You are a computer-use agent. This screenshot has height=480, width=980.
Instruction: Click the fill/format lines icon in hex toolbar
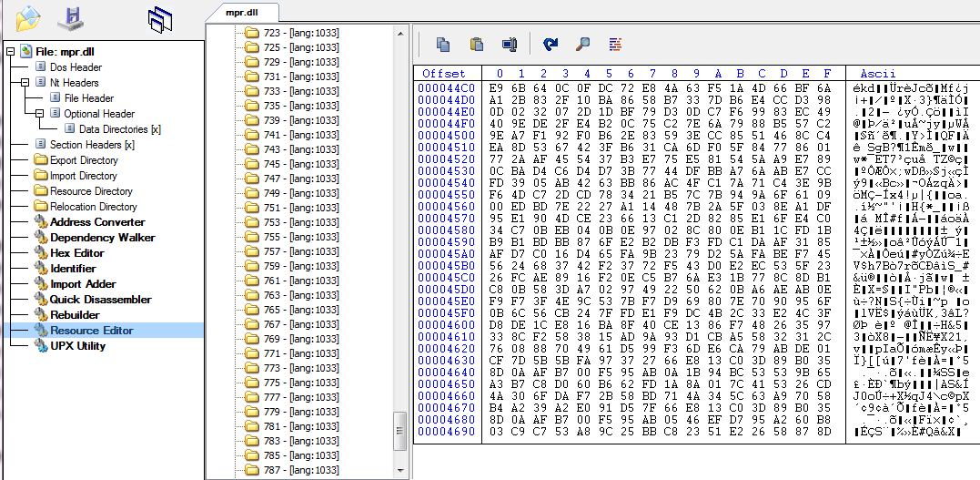[615, 44]
